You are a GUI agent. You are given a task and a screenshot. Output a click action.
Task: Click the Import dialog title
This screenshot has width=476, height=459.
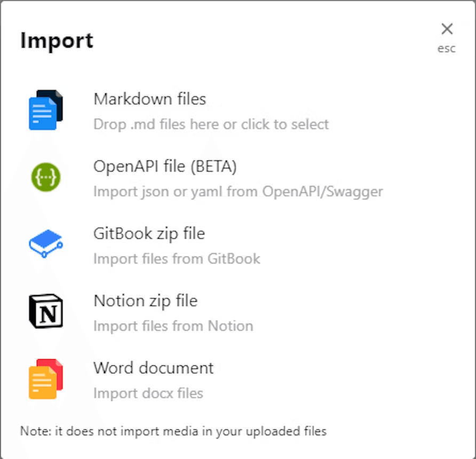[x=57, y=40]
